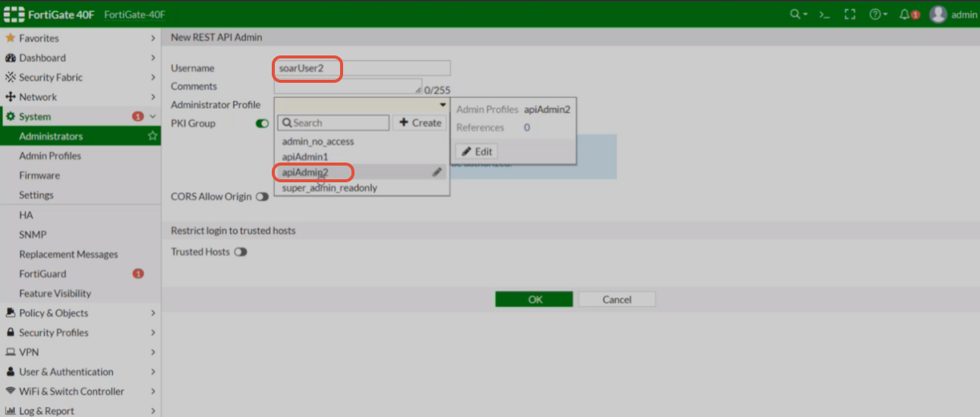
Task: Click the System alert badge
Action: point(137,117)
